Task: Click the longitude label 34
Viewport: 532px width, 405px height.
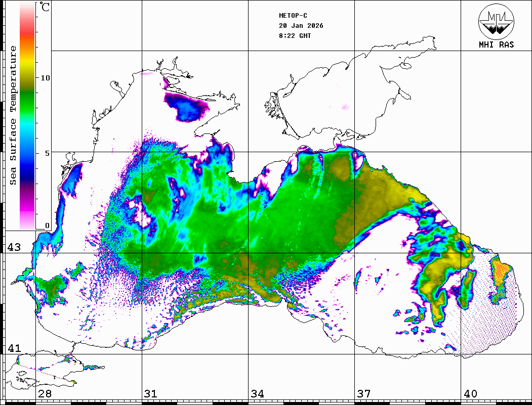Action: pos(257,394)
